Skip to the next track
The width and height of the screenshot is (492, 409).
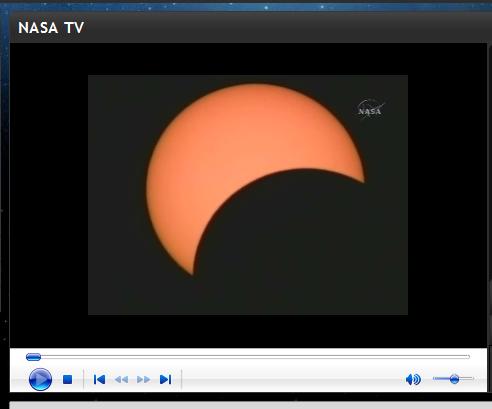pyautogui.click(x=166, y=379)
